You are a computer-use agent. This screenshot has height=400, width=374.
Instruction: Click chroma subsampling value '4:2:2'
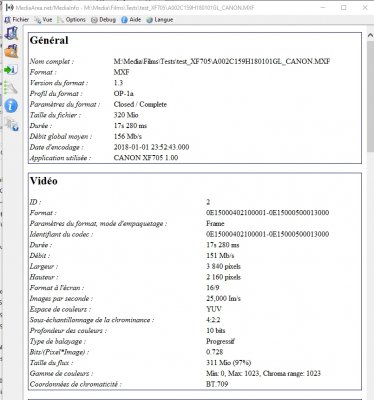[213, 320]
